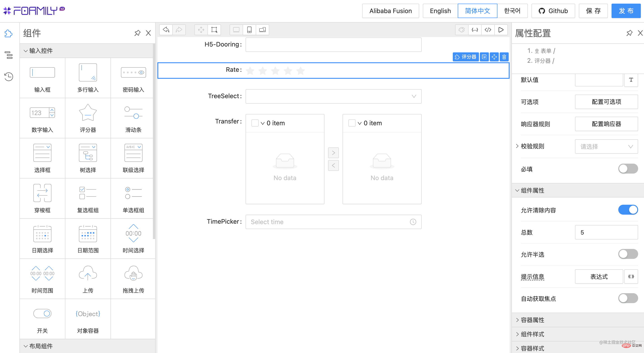The image size is (644, 353).
Task: Open the JSON schema view icon
Action: tap(475, 30)
